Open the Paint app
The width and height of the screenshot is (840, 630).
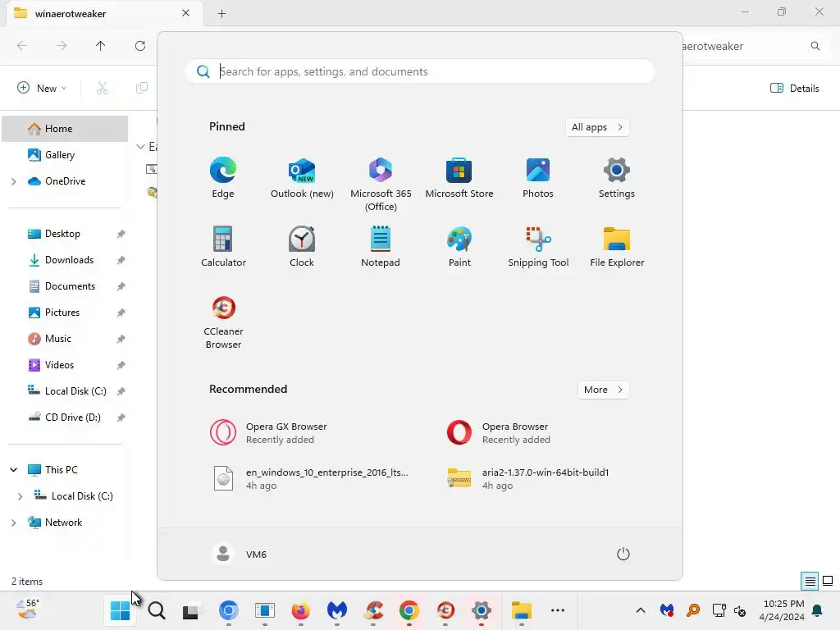pyautogui.click(x=459, y=246)
